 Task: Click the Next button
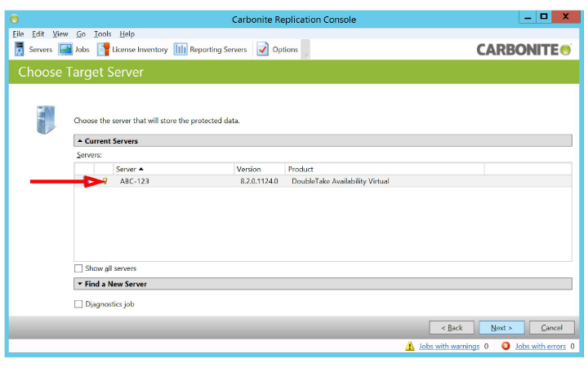click(x=501, y=328)
